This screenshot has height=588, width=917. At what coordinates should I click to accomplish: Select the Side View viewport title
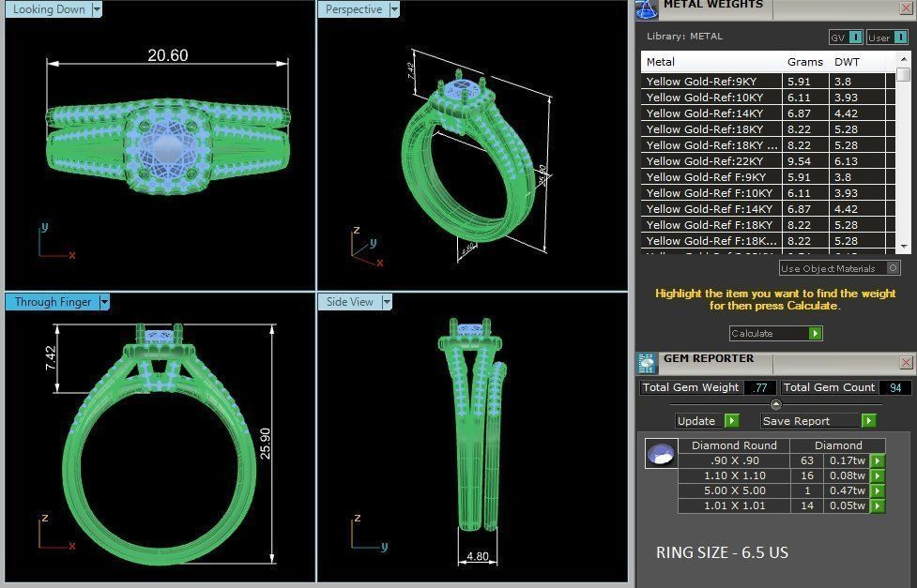pos(350,302)
